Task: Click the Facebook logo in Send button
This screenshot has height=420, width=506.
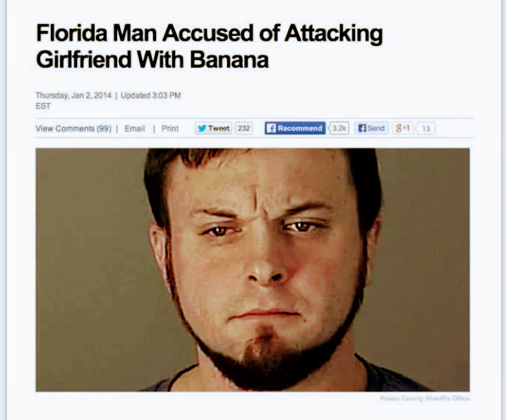Action: pos(363,128)
